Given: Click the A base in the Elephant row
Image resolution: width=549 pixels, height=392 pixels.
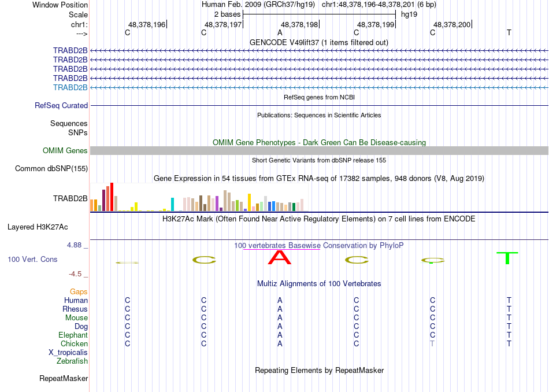Looking at the screenshot, I should pyautogui.click(x=280, y=335).
